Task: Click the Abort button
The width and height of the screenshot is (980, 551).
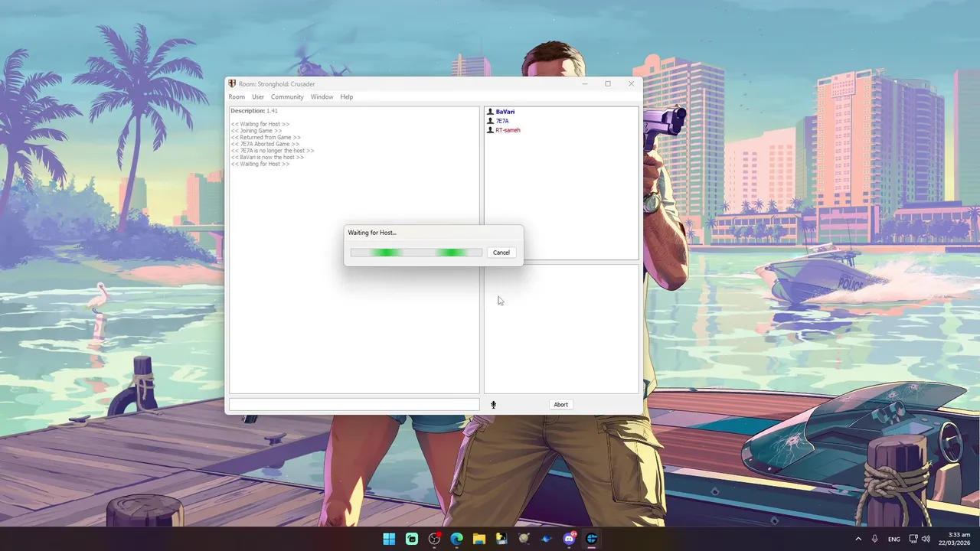Action: coord(561,405)
